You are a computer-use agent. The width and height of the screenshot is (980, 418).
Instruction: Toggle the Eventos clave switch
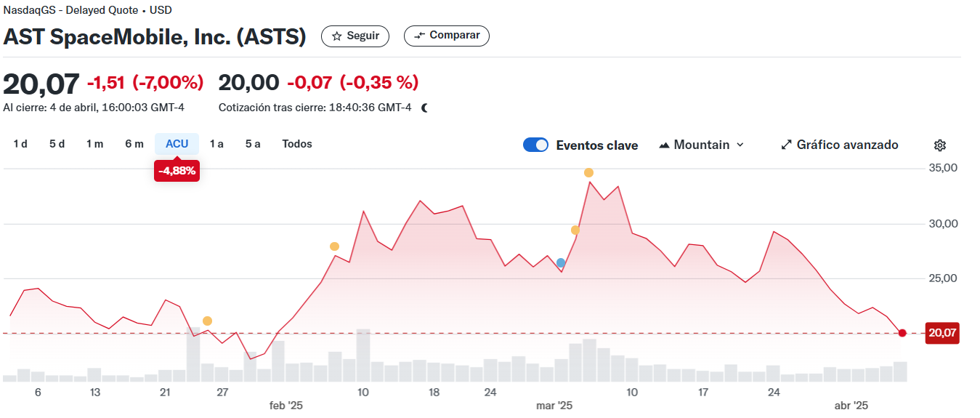pos(536,145)
